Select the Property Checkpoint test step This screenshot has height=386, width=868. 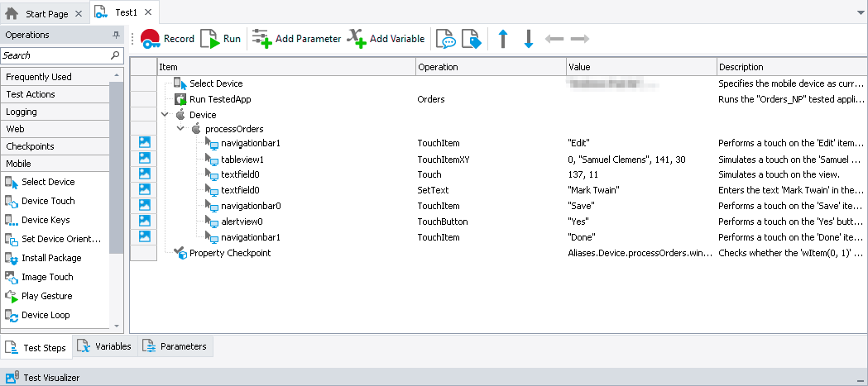tap(229, 253)
